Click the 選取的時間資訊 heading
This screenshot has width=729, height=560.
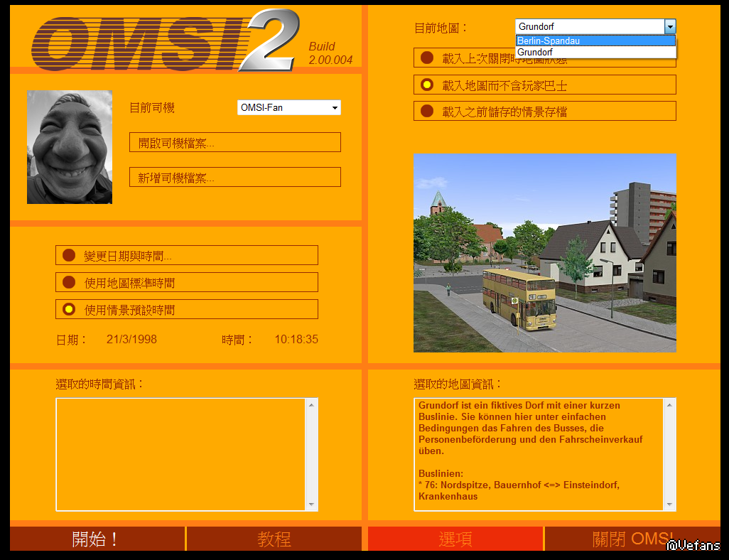pyautogui.click(x=99, y=384)
